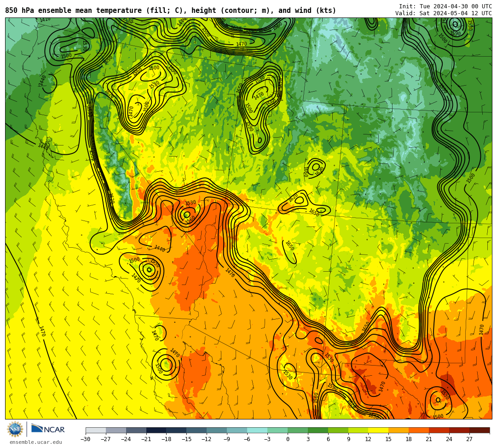Click the colorbar tick label '21'

[429, 439]
